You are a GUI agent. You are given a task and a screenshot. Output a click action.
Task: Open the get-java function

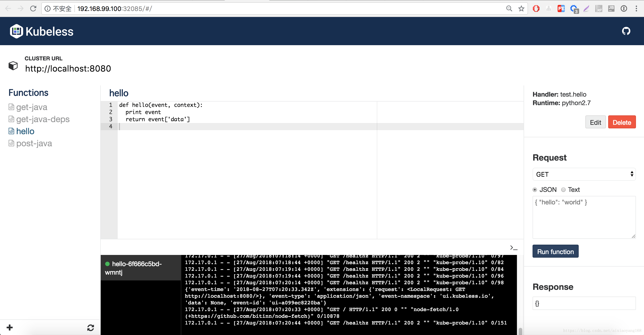(32, 107)
